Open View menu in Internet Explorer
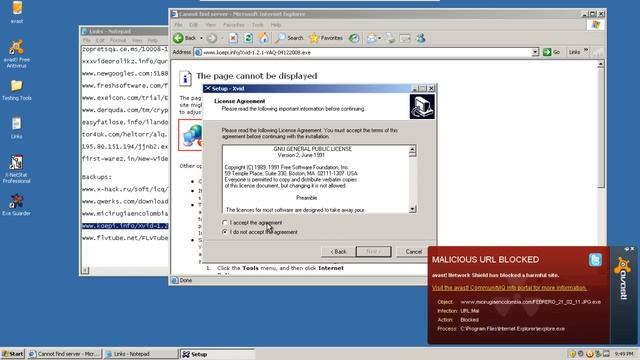 pyautogui.click(x=210, y=25)
